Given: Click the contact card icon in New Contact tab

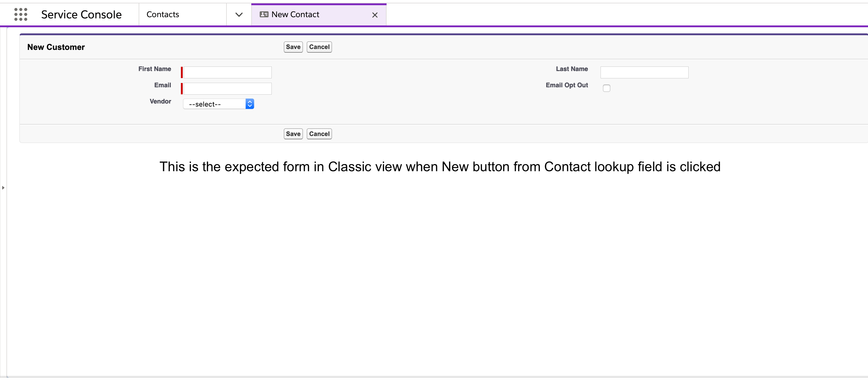Looking at the screenshot, I should coord(264,14).
